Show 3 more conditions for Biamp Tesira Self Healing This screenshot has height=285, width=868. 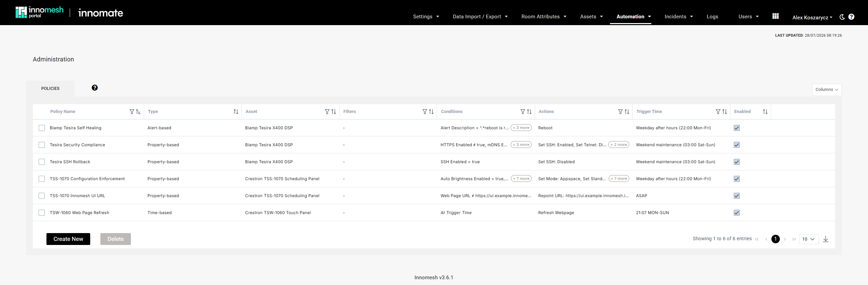[521, 128]
